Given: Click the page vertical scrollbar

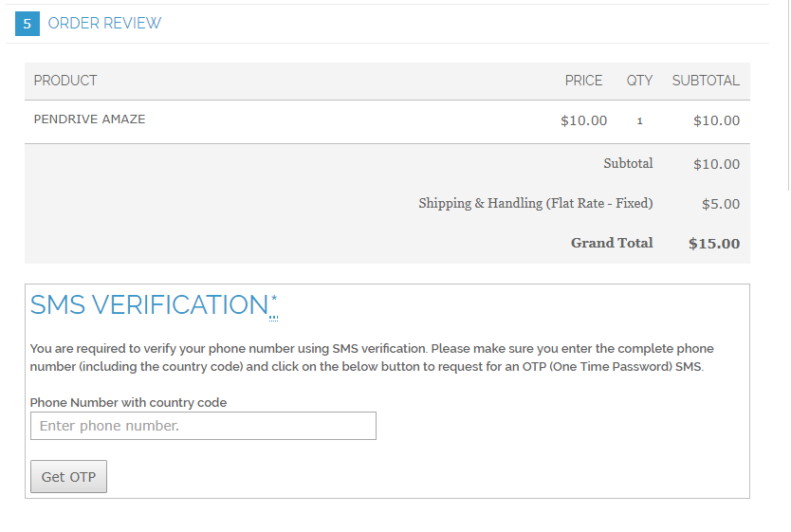Looking at the screenshot, I should pyautogui.click(x=788, y=96).
